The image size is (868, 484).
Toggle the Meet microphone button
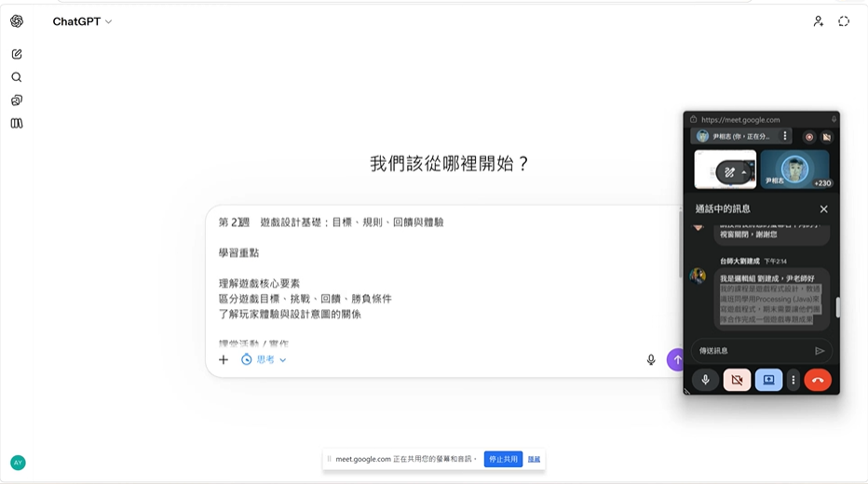[705, 380]
